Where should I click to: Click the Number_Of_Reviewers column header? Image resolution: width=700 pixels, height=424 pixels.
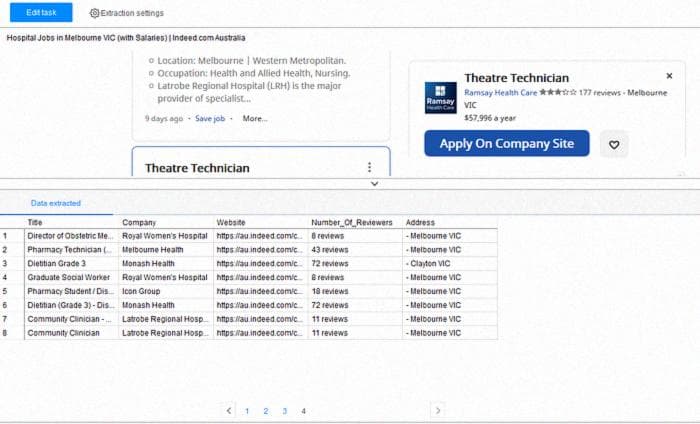click(355, 222)
